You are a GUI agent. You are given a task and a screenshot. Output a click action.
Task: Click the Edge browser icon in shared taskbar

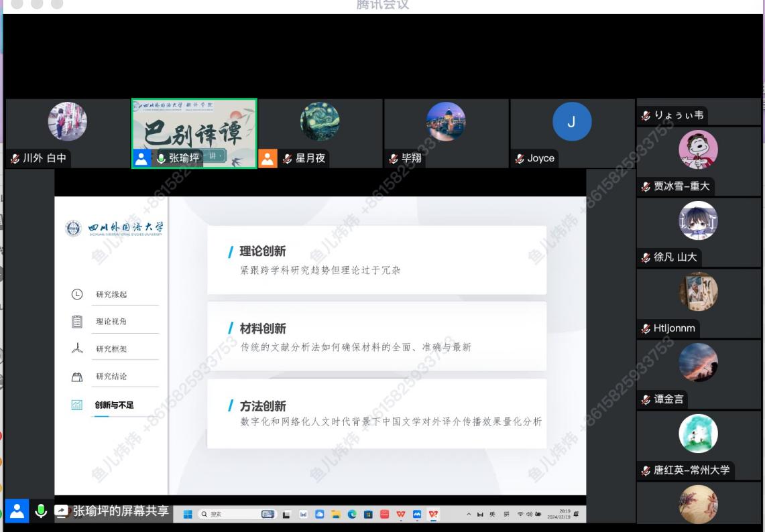click(352, 515)
